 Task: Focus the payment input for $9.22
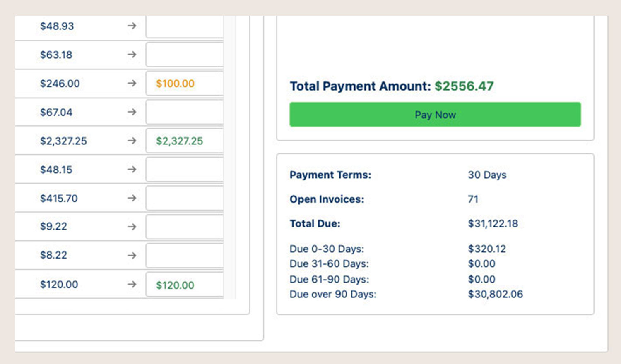pos(185,227)
